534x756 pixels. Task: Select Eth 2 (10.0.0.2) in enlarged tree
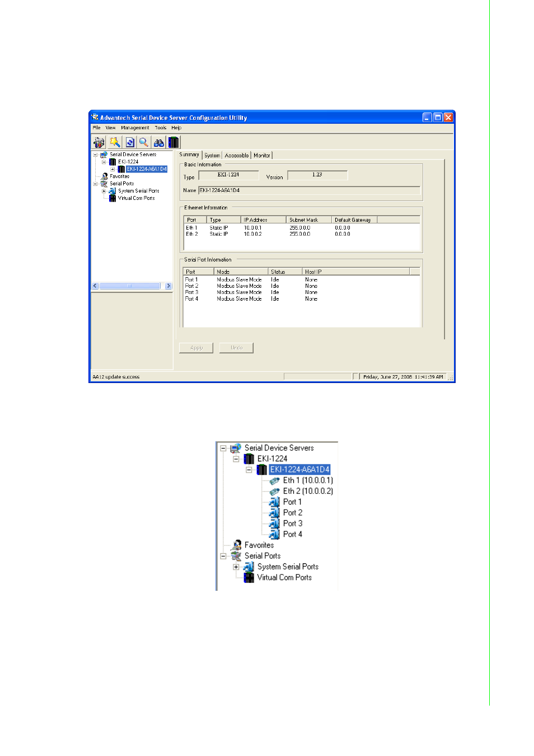coord(308,491)
